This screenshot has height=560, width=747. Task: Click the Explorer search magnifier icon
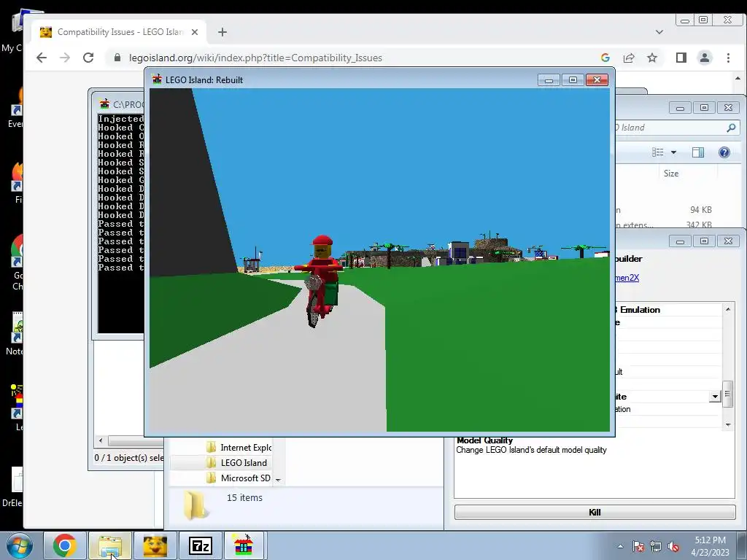coord(731,128)
